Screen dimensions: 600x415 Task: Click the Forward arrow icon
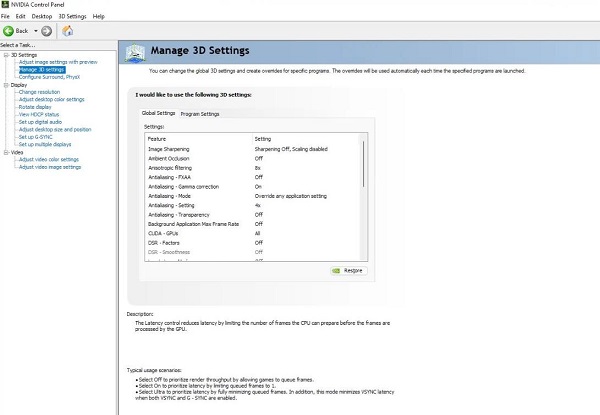coord(47,30)
